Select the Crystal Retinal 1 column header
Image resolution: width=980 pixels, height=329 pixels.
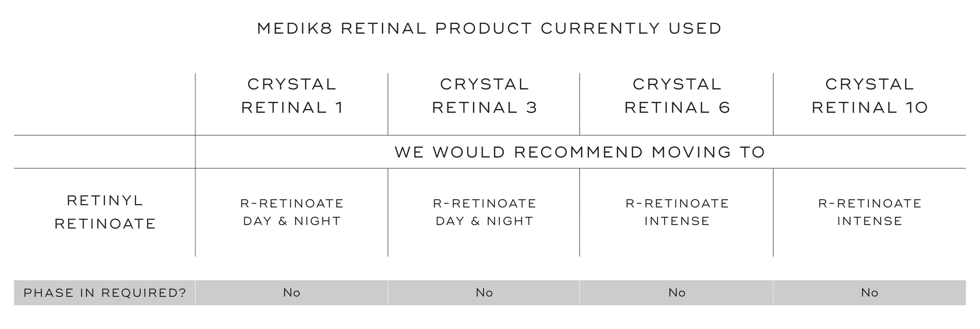coord(292,96)
